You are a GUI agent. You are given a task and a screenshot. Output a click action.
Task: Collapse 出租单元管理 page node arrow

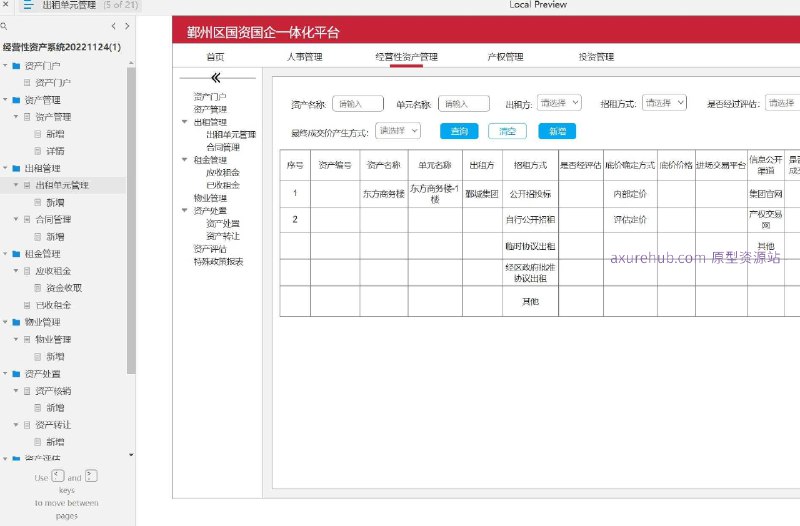click(x=16, y=185)
